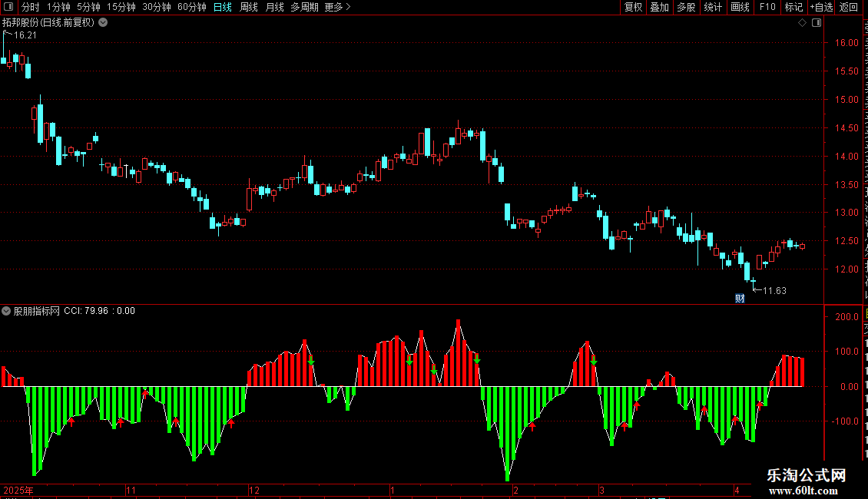Image resolution: width=868 pixels, height=499 pixels.
Task: Click month 4 on the time axis
Action: 737,490
